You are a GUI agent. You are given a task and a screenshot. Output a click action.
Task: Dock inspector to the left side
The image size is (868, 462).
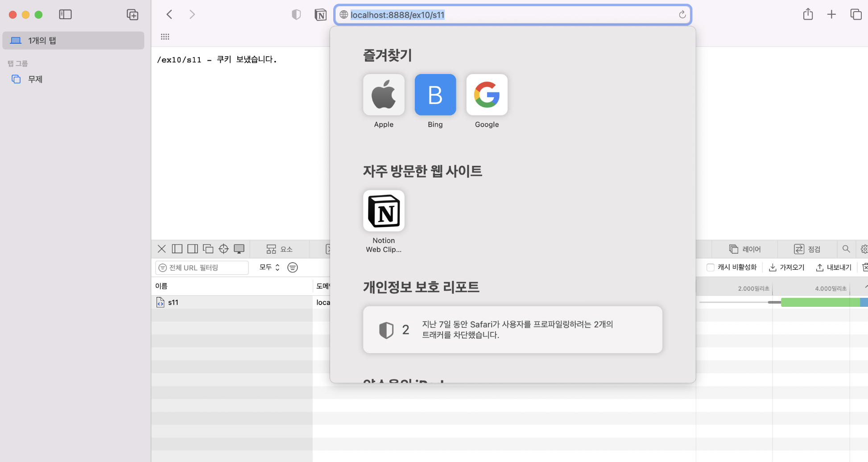coord(177,249)
